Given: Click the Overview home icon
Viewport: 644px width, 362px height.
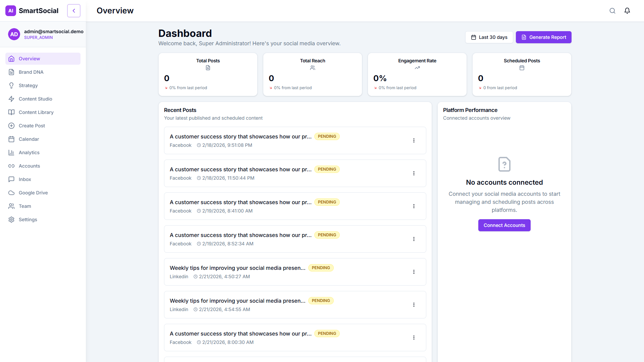Looking at the screenshot, I should coord(11,59).
